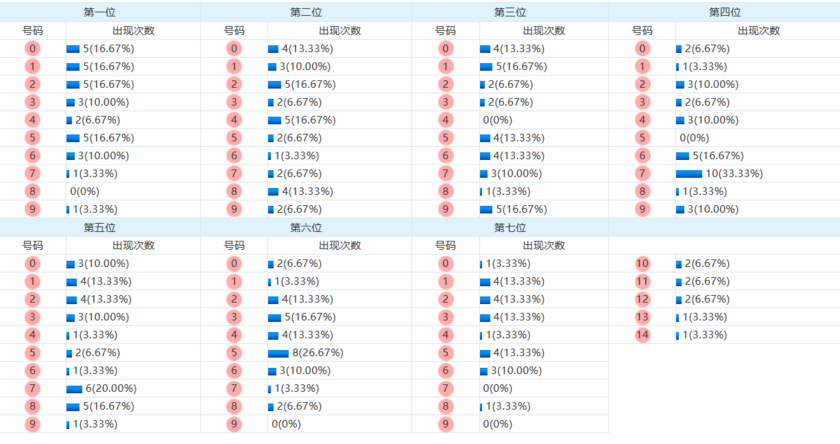The height and width of the screenshot is (444, 840).
Task: Select the number 7 circle in 第四位
Action: coord(641,173)
